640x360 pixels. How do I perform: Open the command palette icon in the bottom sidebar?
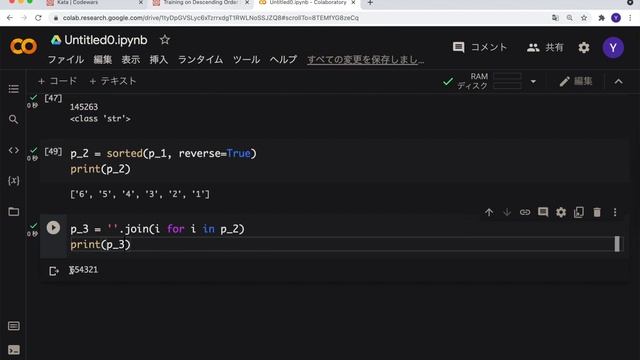13,326
